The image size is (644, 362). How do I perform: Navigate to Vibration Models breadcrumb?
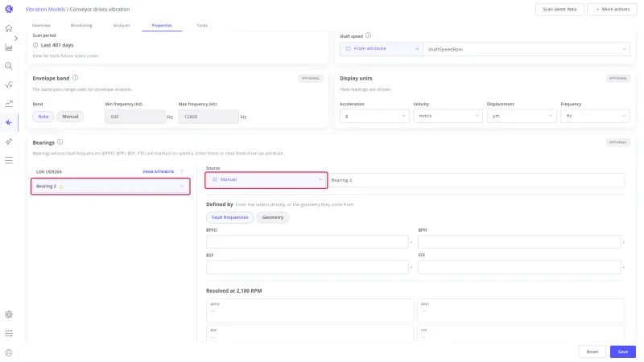45,9
